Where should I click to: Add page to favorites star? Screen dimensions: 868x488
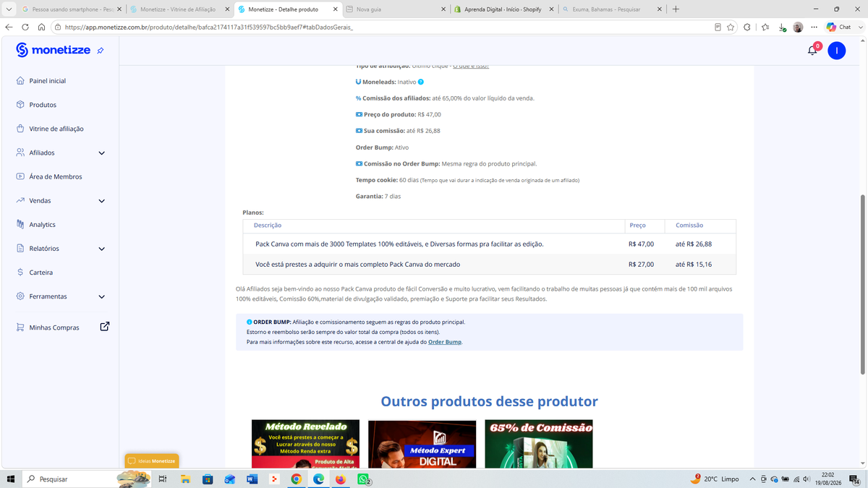[731, 27]
